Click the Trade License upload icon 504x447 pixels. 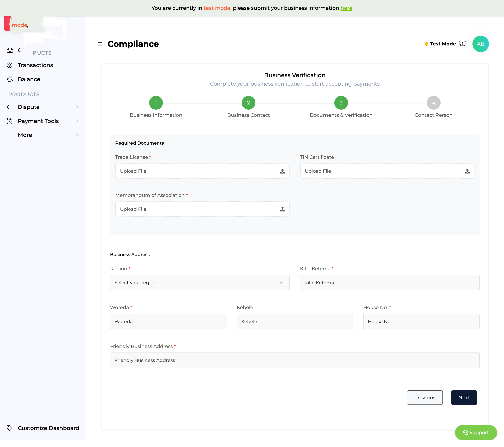[x=282, y=171]
